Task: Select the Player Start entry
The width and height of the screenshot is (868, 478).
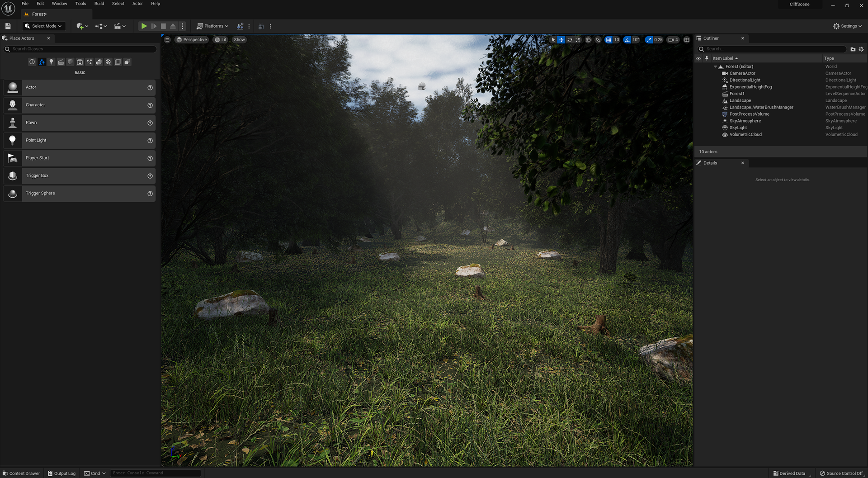Action: (80, 158)
